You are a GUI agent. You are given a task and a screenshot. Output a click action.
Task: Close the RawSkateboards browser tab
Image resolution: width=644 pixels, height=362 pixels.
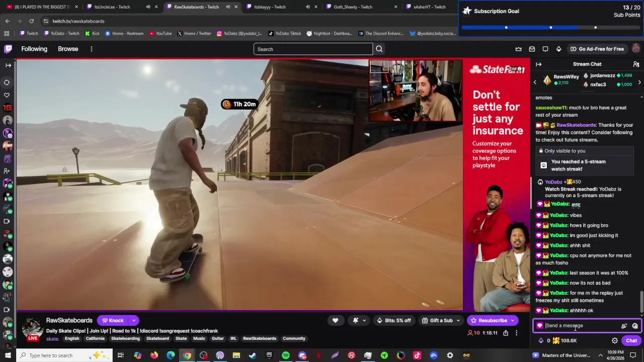(236, 7)
